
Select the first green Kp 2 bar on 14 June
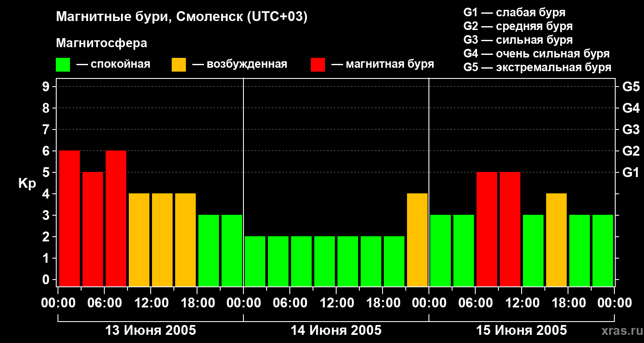[255, 261]
